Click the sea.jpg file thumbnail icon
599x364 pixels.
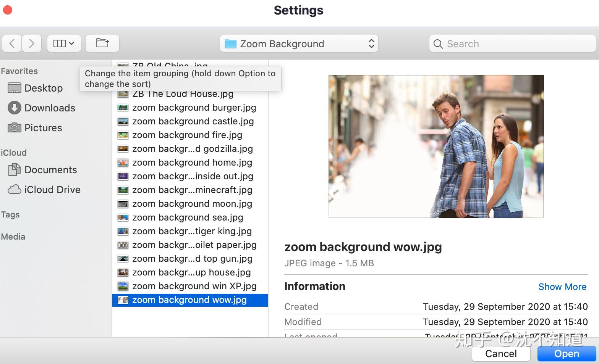click(x=123, y=217)
